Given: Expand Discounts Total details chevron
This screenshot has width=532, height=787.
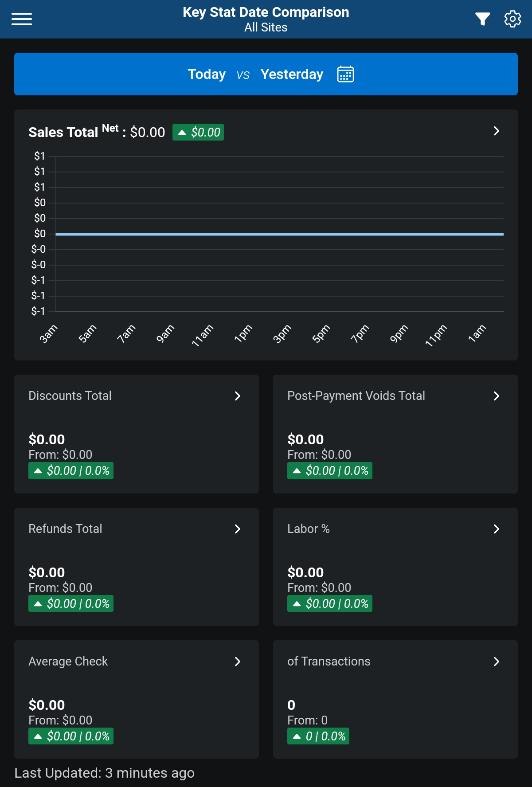Looking at the screenshot, I should [x=238, y=396].
